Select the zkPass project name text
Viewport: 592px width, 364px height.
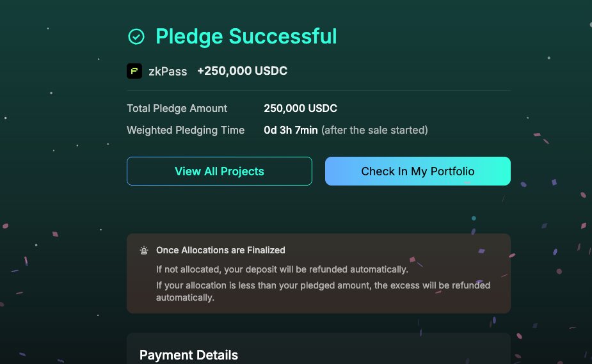pyautogui.click(x=168, y=71)
